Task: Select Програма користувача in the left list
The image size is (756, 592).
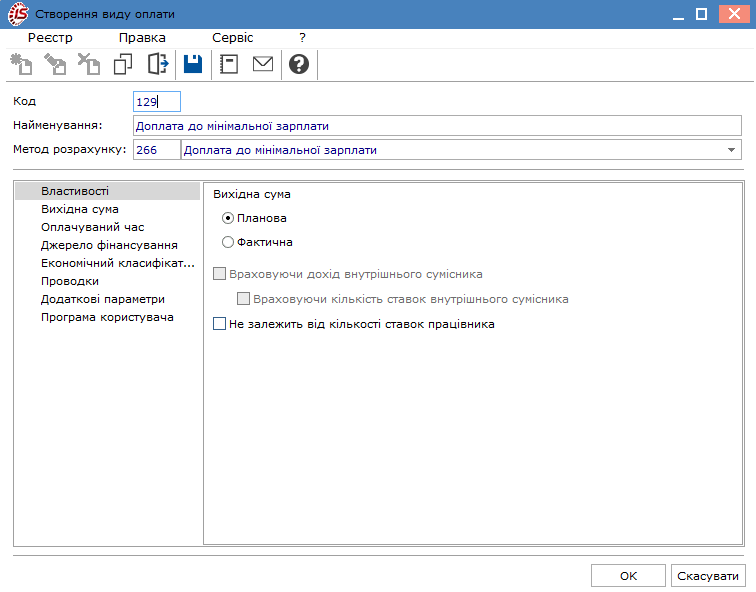Action: [108, 317]
